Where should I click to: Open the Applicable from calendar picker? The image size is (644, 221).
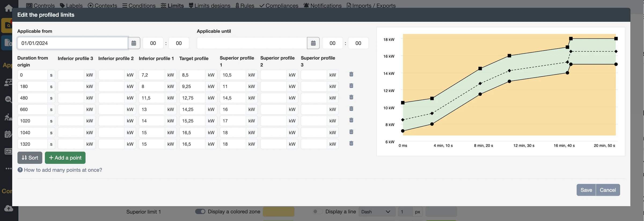(x=134, y=43)
